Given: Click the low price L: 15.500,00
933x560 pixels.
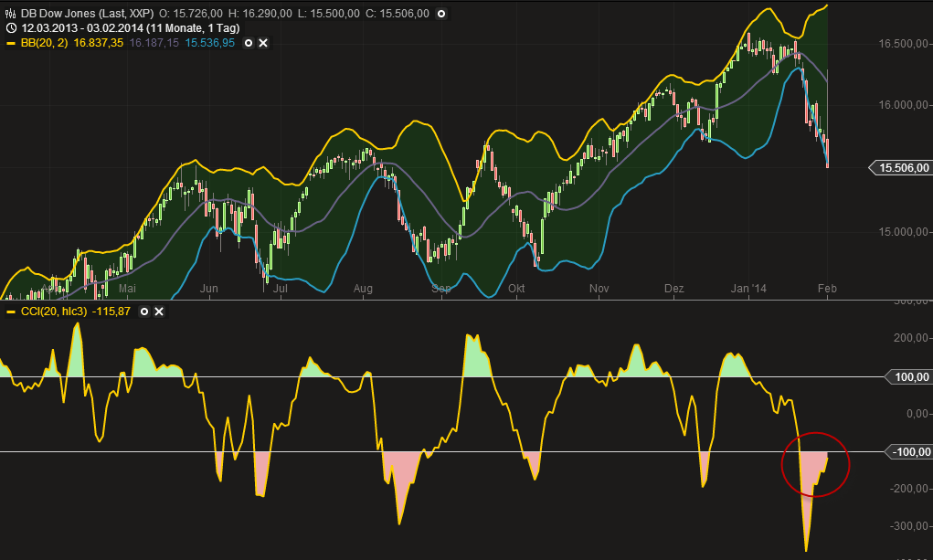Looking at the screenshot, I should [328, 14].
